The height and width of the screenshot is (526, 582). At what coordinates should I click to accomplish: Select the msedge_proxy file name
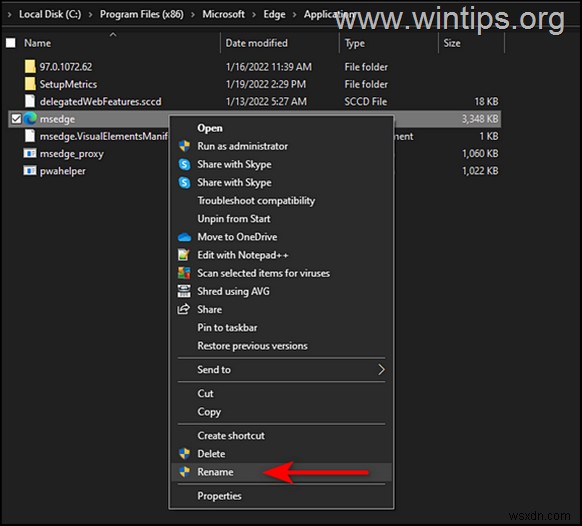pos(72,154)
